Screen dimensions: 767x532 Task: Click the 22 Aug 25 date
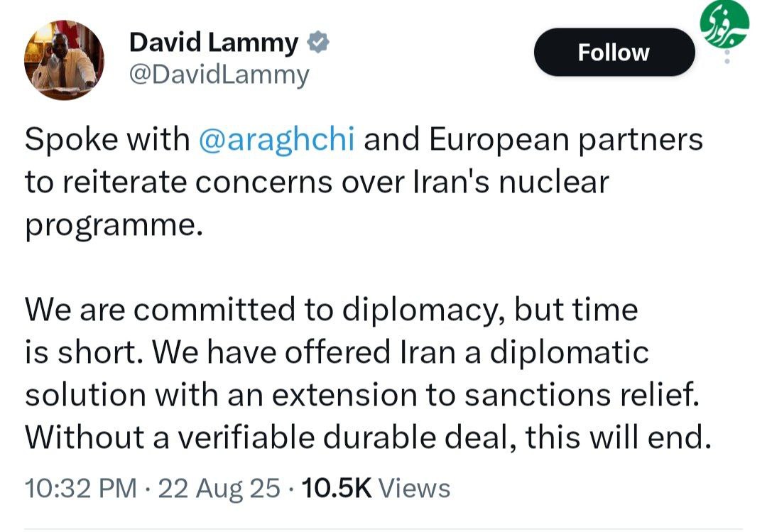(x=219, y=489)
